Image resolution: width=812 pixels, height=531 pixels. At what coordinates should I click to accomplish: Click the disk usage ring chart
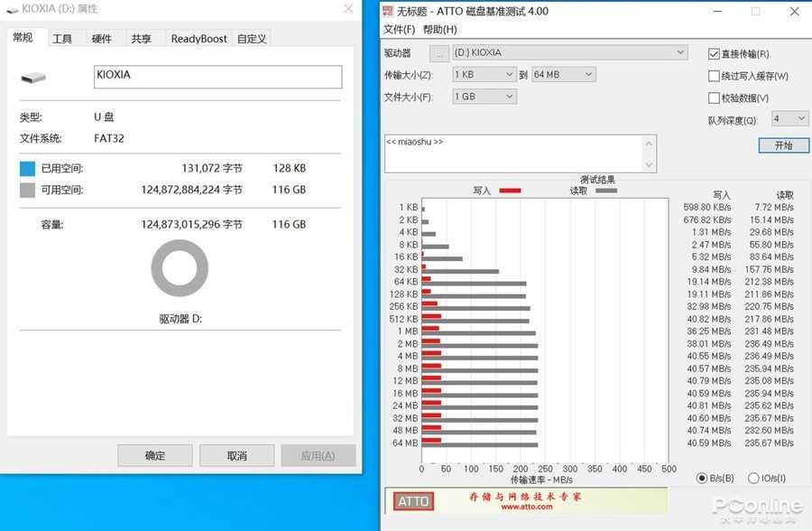pos(180,268)
